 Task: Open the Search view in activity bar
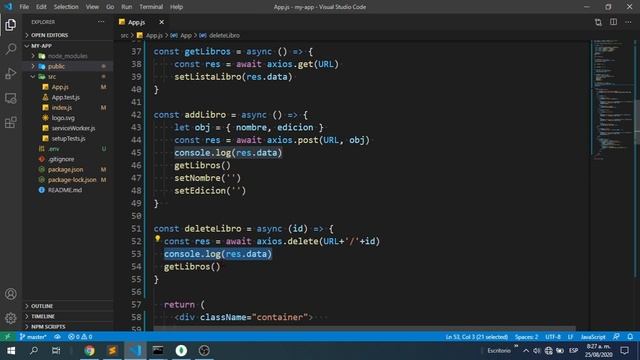[x=11, y=49]
